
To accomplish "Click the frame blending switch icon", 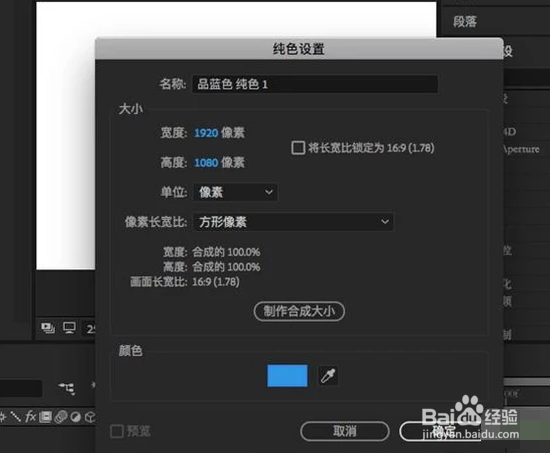I will 46,417.
